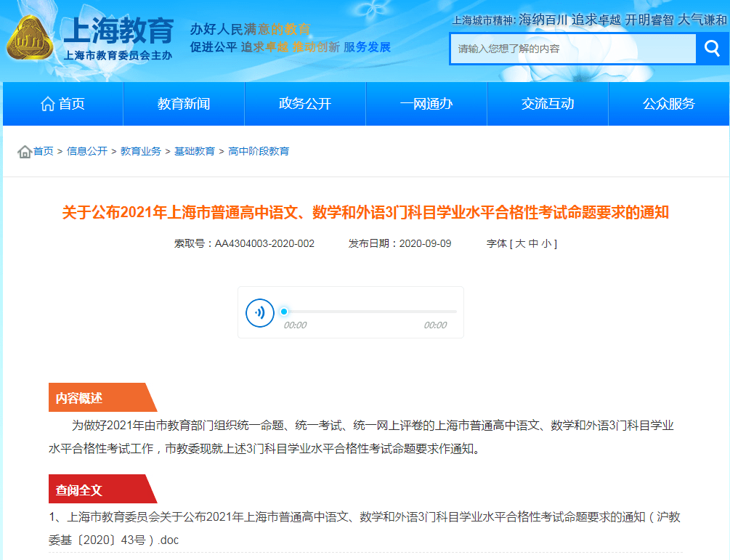Image resolution: width=730 pixels, height=560 pixels.
Task: Click the 教育业务 breadcrumb link
Action: (141, 151)
